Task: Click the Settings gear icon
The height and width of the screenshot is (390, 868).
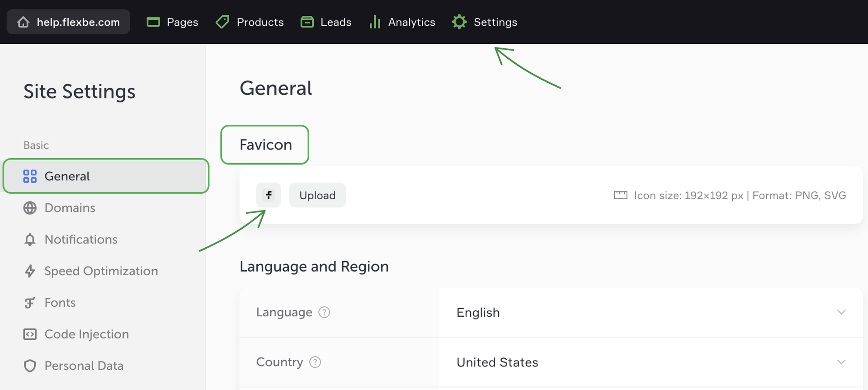Action: (459, 22)
